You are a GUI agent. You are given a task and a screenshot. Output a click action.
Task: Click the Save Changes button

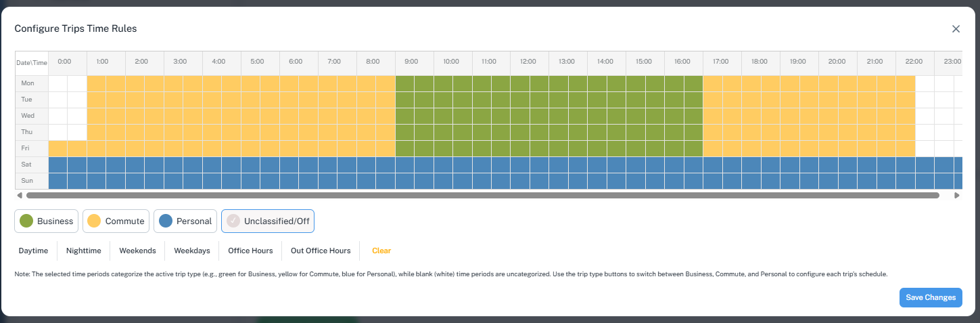931,297
